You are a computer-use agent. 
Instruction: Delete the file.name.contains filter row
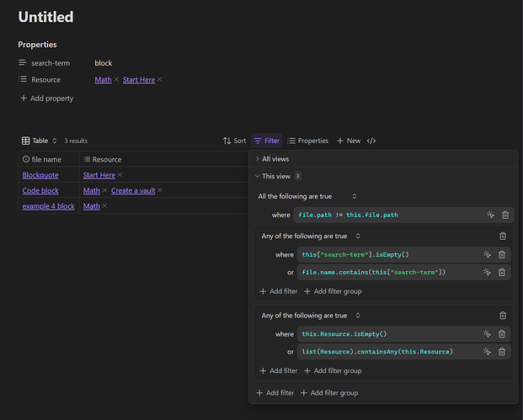tap(502, 272)
